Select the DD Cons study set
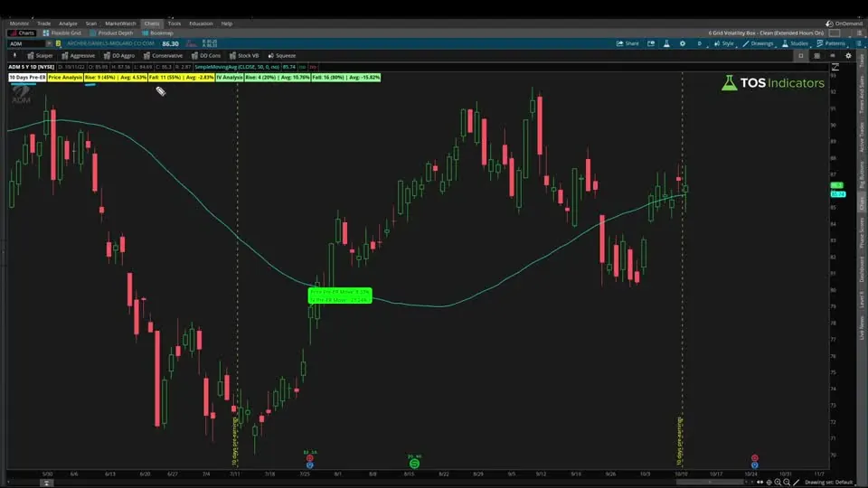This screenshot has width=868, height=488. coord(206,55)
